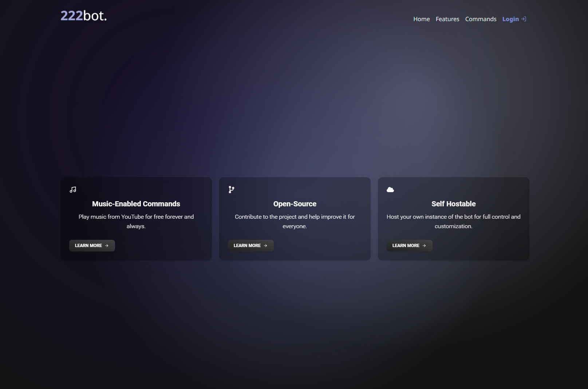Open Learn More under Open-Source

coord(251,246)
